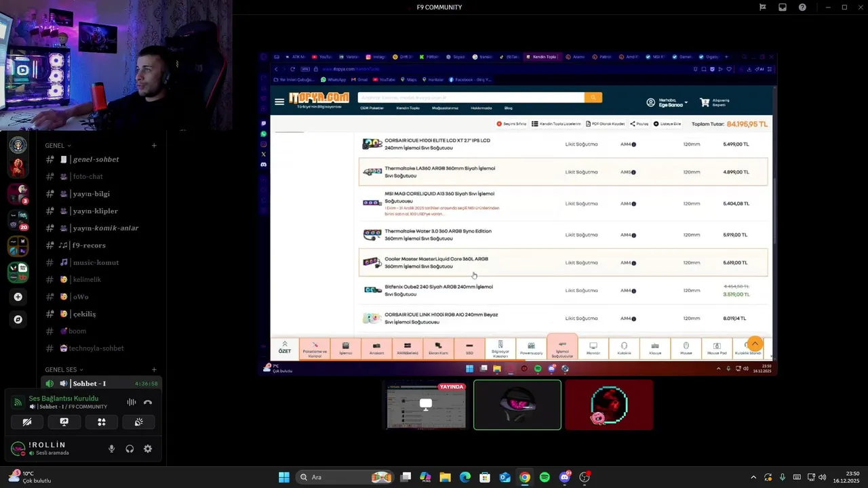
Task: Open server folder with 20 notifications badge
Action: tap(18, 220)
